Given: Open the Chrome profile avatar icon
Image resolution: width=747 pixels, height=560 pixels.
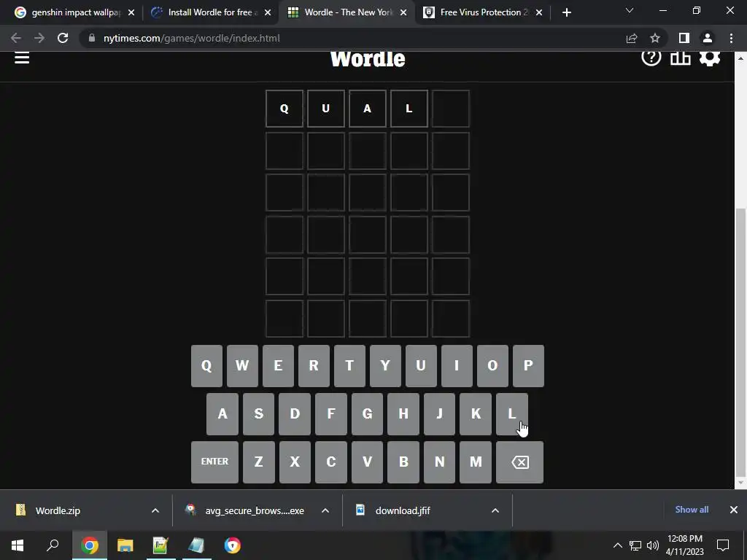Looking at the screenshot, I should click(x=708, y=38).
